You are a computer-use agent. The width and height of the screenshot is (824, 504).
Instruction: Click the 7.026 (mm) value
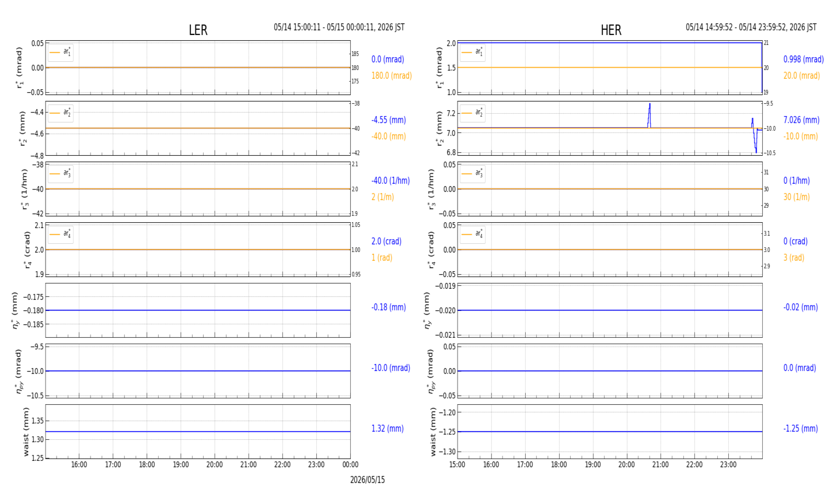801,120
